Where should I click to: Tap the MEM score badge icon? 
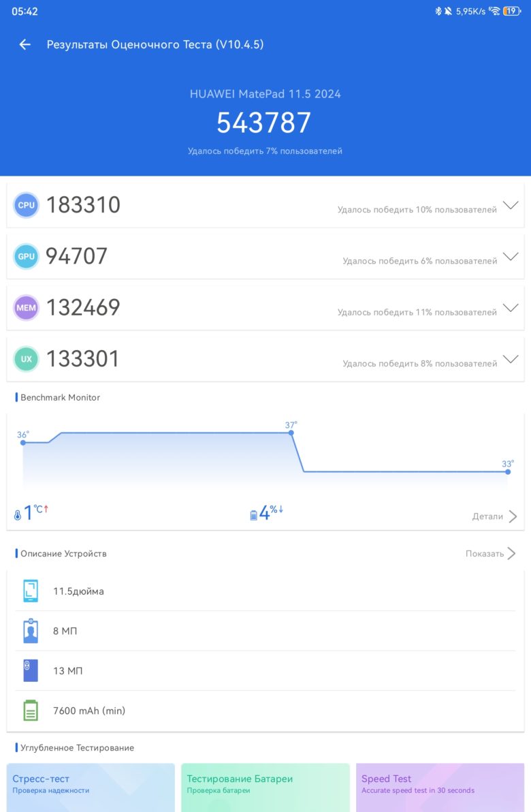pos(26,308)
